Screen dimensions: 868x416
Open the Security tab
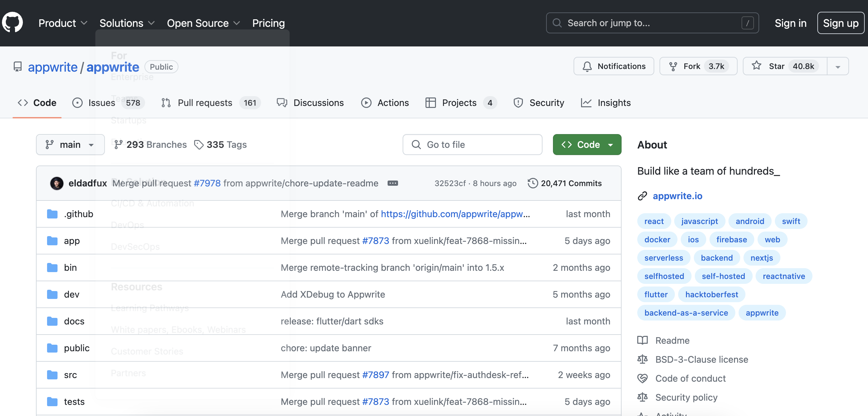tap(539, 102)
